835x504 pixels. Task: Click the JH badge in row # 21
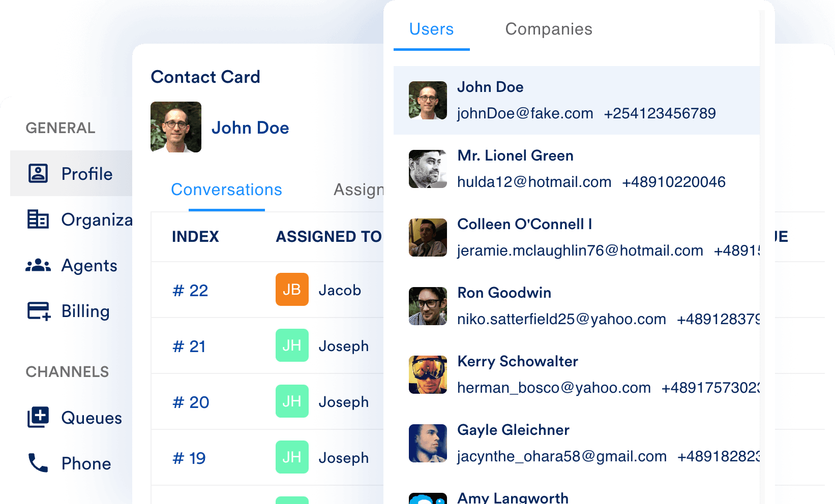coord(292,345)
